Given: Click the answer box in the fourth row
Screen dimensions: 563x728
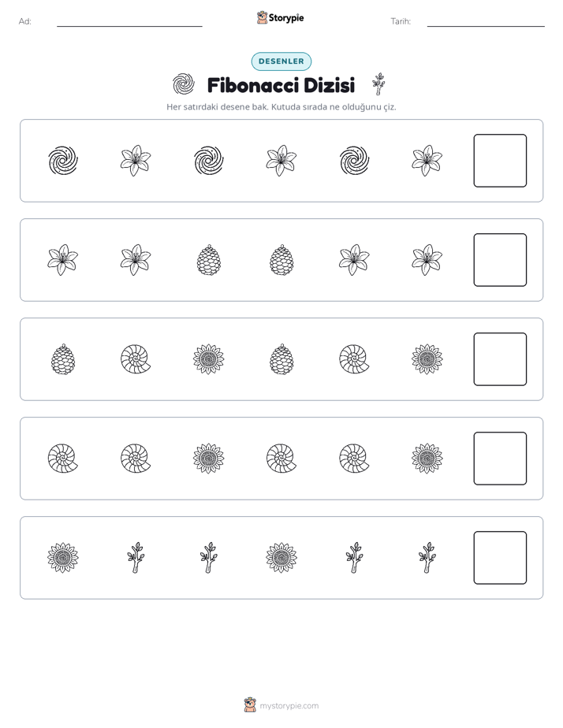Looking at the screenshot, I should tap(500, 459).
